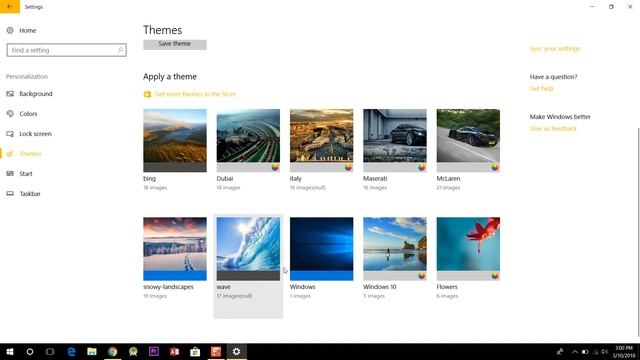The height and width of the screenshot is (360, 640).
Task: Open Google Chrome from taskbar
Action: [x=113, y=351]
